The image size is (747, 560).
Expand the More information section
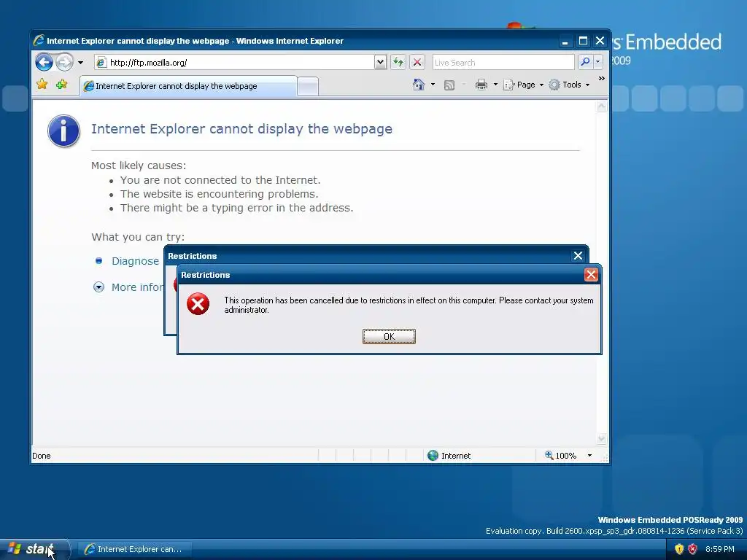click(x=98, y=287)
